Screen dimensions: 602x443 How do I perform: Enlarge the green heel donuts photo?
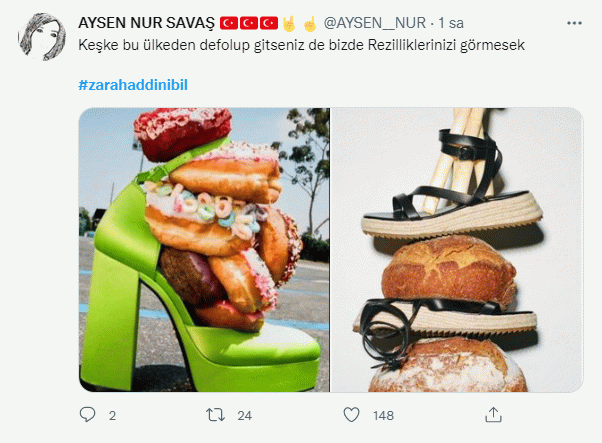(204, 250)
